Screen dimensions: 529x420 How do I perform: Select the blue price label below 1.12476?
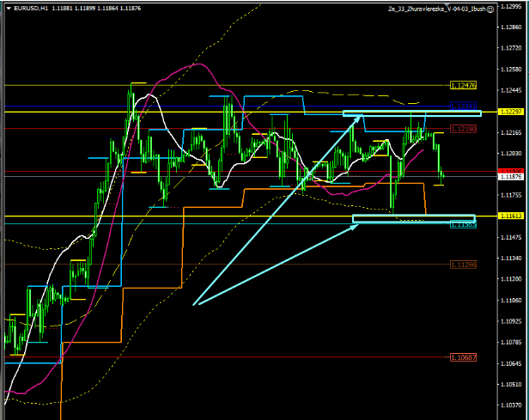[x=463, y=106]
